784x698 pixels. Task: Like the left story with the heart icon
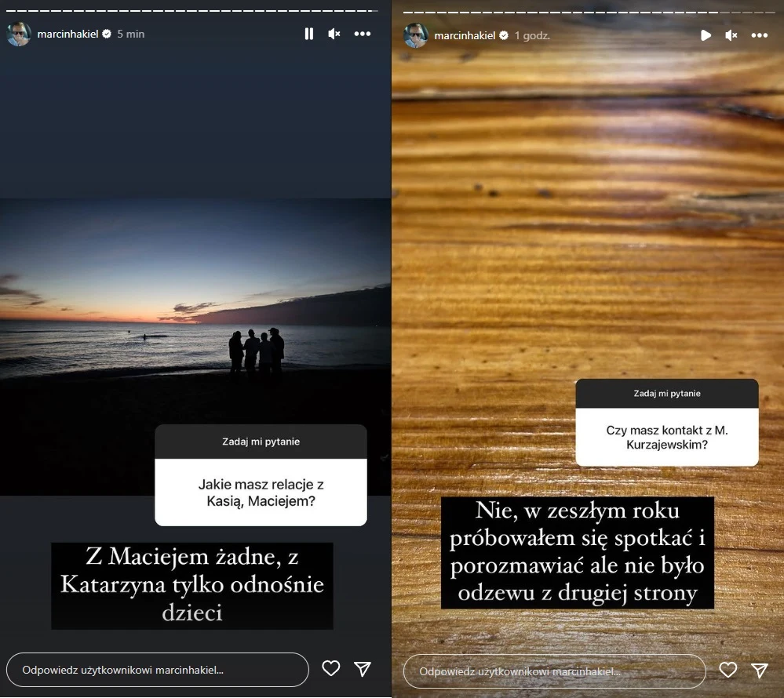point(330,669)
